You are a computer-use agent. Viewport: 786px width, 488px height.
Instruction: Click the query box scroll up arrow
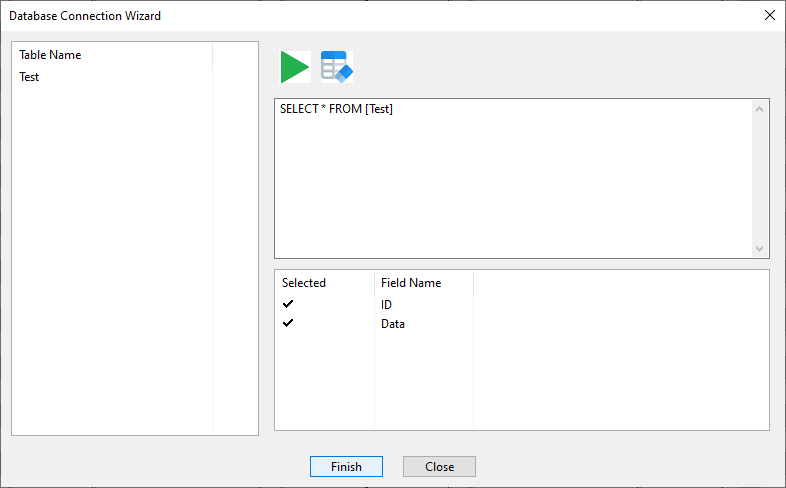(x=759, y=109)
